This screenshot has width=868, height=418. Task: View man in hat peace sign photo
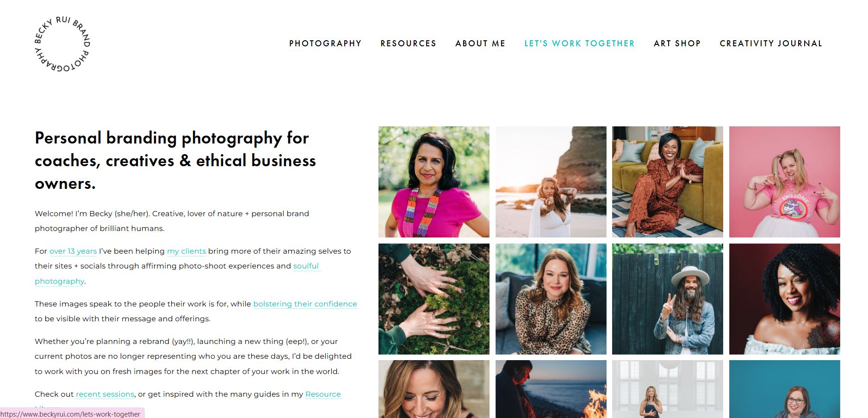click(668, 299)
